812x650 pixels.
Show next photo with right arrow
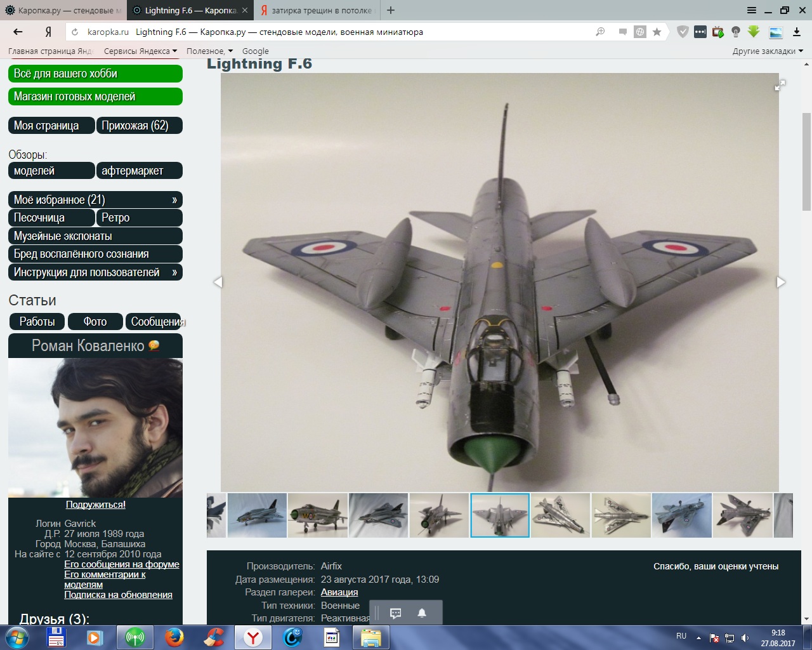(781, 282)
